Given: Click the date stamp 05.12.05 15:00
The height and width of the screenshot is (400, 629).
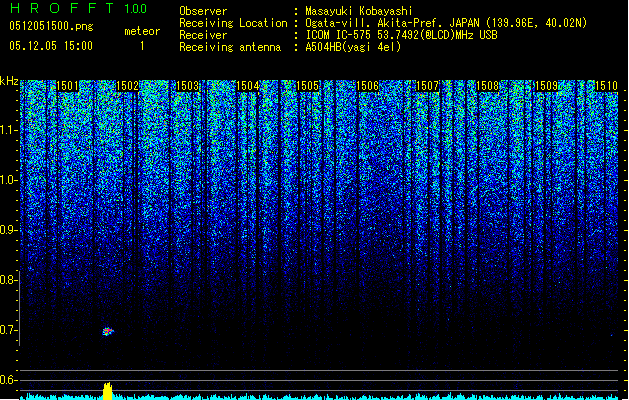Looking at the screenshot, I should click(51, 46).
